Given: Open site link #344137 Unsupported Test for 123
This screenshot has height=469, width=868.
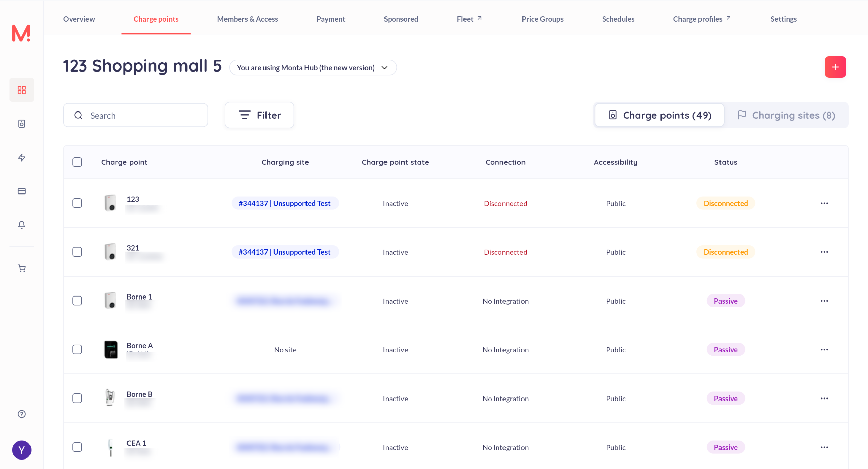Looking at the screenshot, I should pos(284,203).
